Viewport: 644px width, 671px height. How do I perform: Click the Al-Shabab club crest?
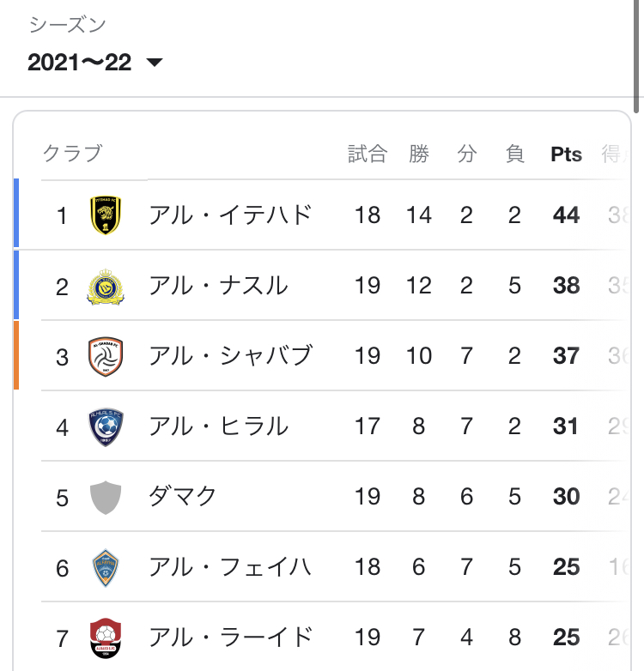(x=106, y=356)
